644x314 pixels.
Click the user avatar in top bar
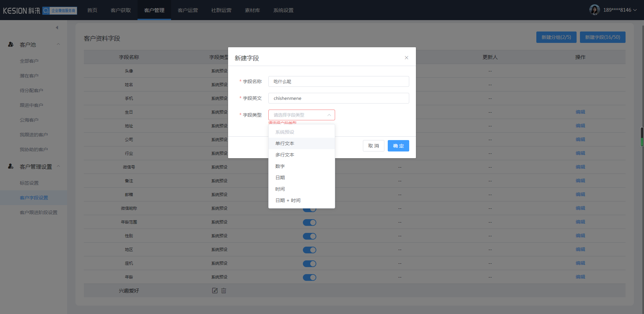(x=594, y=10)
